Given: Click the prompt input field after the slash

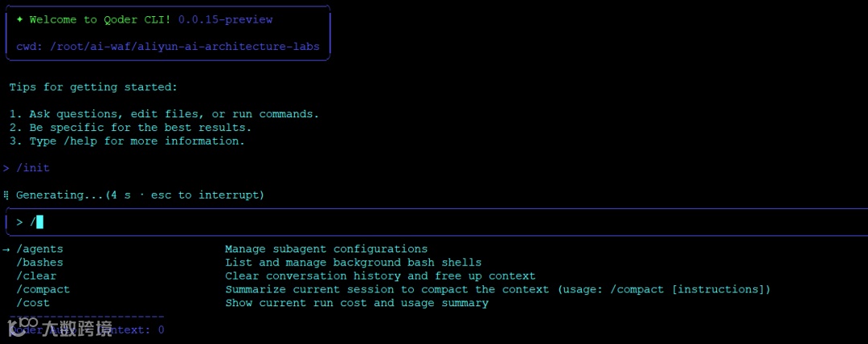Looking at the screenshot, I should (x=437, y=222).
